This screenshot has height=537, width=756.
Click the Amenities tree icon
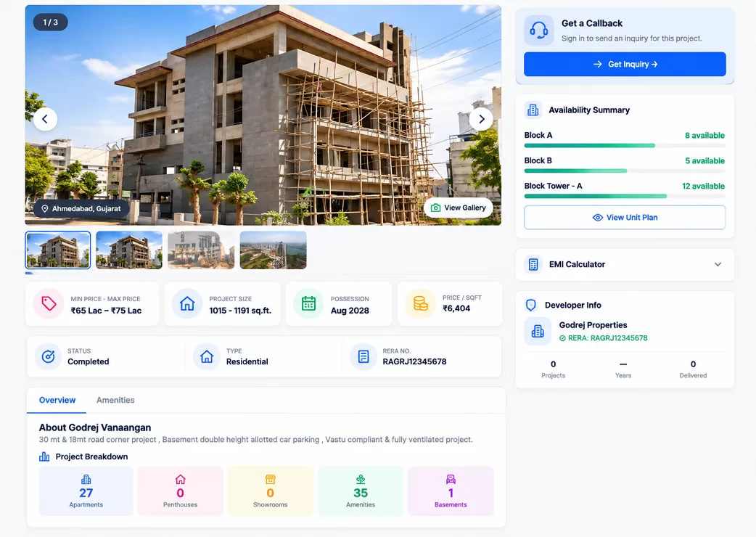(361, 479)
